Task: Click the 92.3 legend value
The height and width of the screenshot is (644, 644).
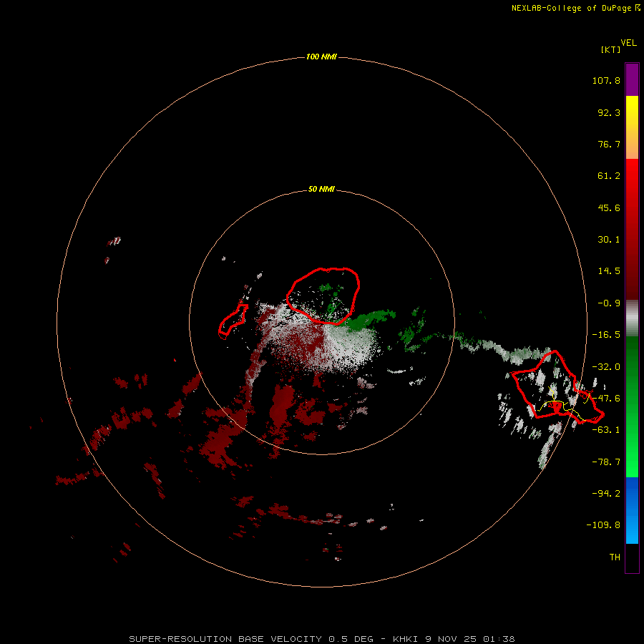Action: [609, 112]
